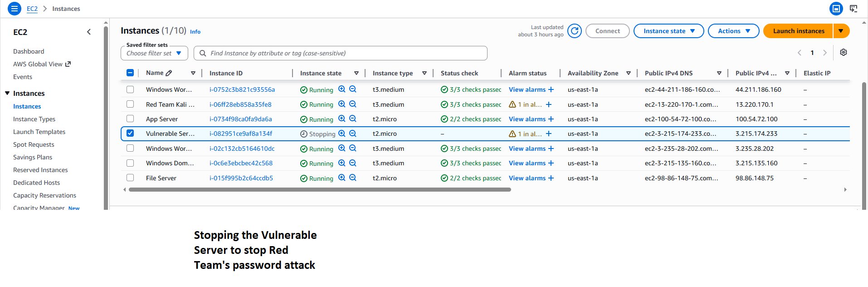Image resolution: width=868 pixels, height=287 pixels.
Task: Zoom in filter icon on File Server state
Action: [342, 178]
